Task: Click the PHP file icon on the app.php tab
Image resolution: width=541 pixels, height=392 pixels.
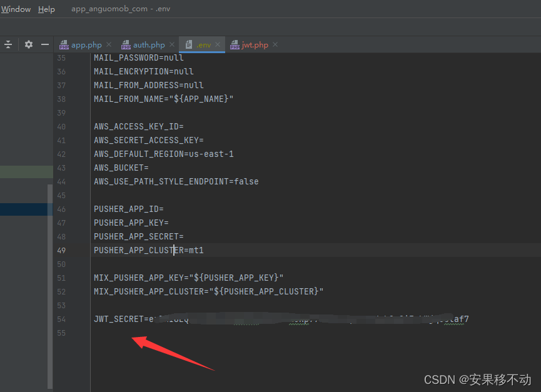Action: [x=64, y=44]
